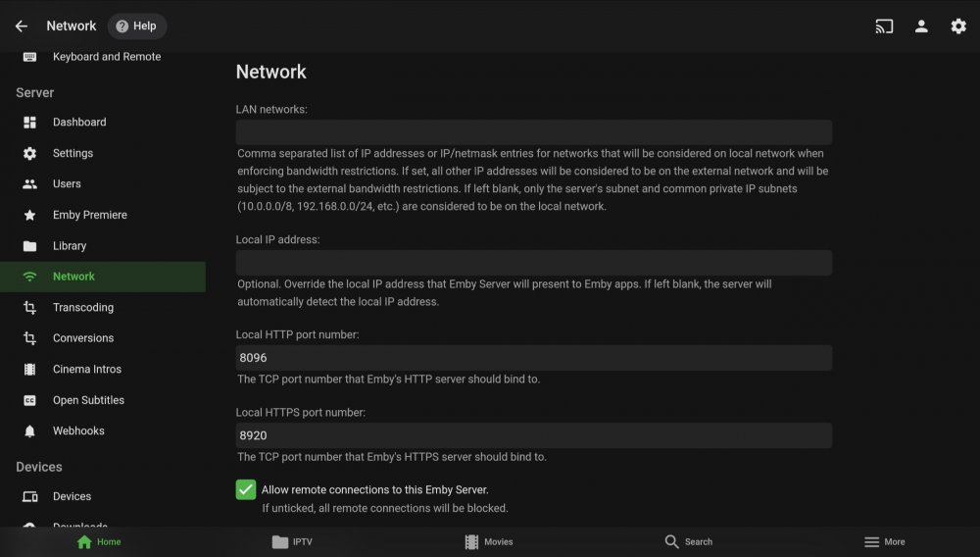Click the Emby Premiere star icon
The image size is (980, 557).
(29, 215)
